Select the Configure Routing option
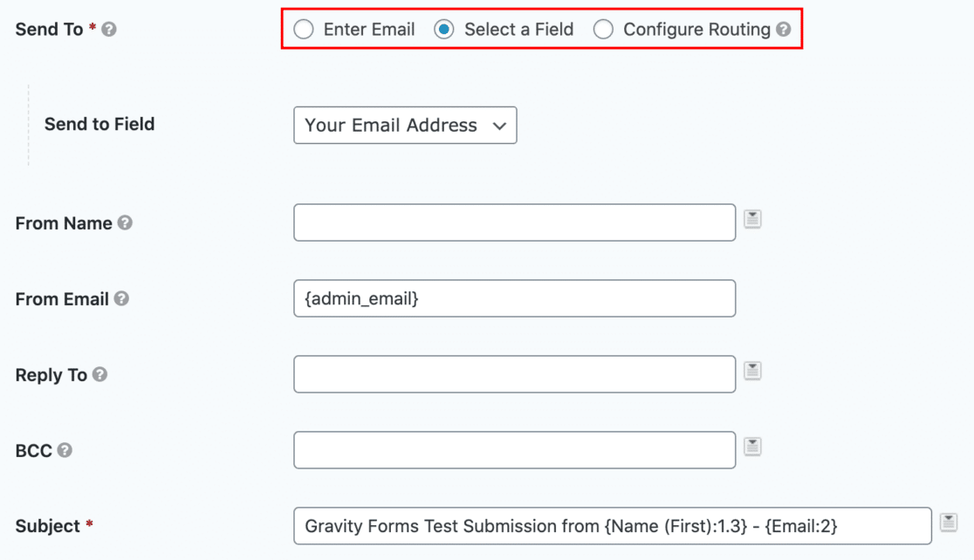The image size is (974, 560). (603, 29)
